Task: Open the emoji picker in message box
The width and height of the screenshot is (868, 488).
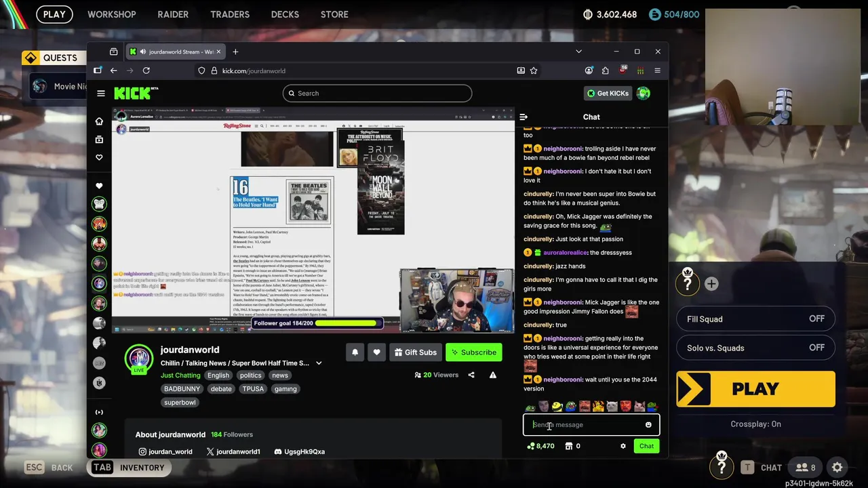Action: click(x=648, y=425)
